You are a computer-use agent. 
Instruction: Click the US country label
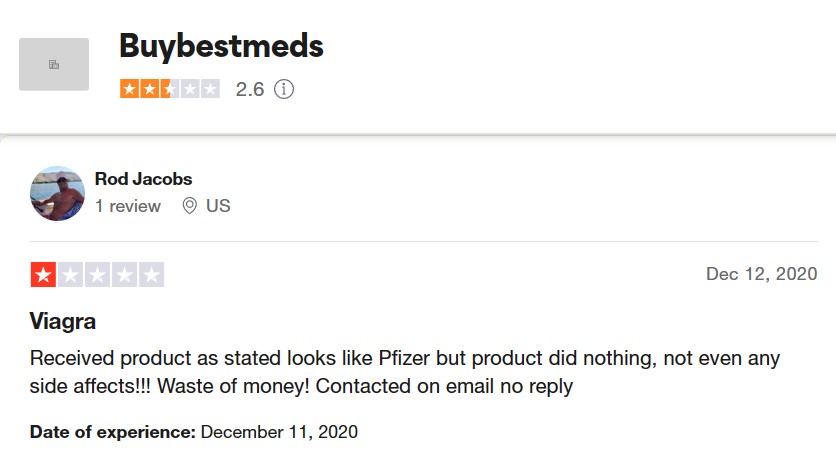coord(217,206)
